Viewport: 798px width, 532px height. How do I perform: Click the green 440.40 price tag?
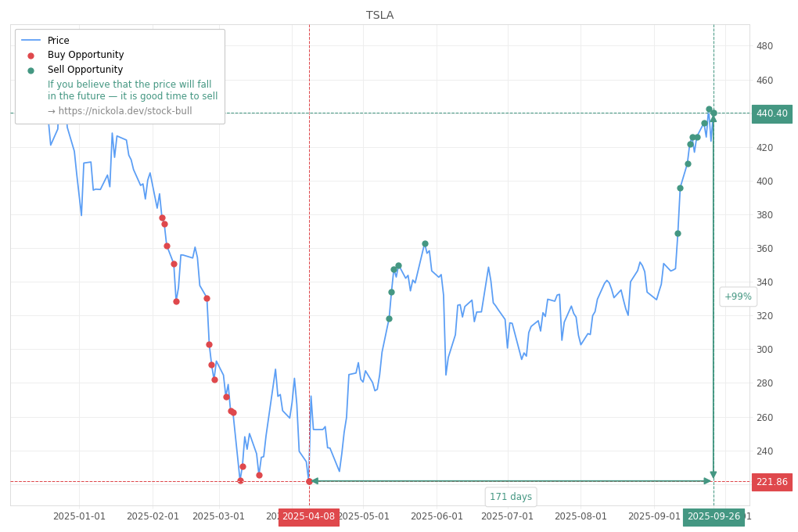[x=771, y=114]
